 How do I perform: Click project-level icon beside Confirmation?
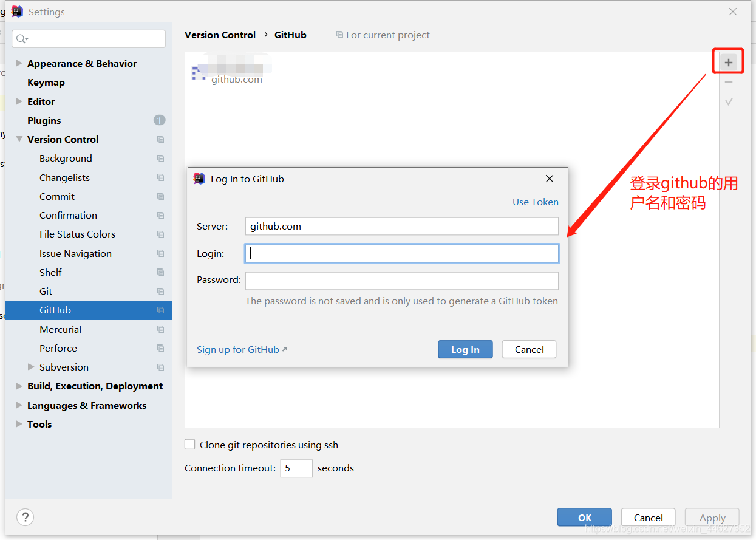tap(160, 216)
